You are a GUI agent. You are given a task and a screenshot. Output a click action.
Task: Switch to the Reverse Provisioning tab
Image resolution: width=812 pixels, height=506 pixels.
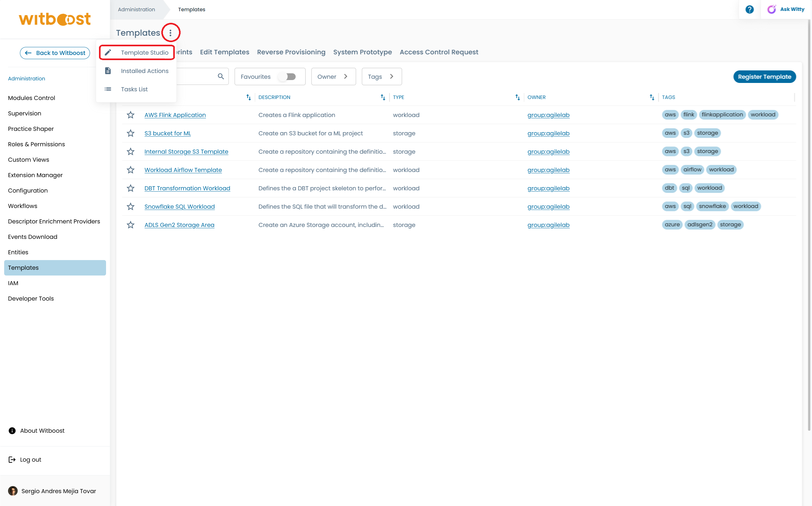click(291, 52)
